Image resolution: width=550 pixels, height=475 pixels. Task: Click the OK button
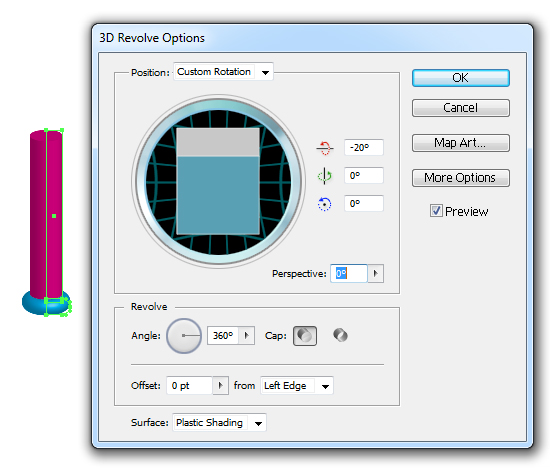tap(461, 78)
